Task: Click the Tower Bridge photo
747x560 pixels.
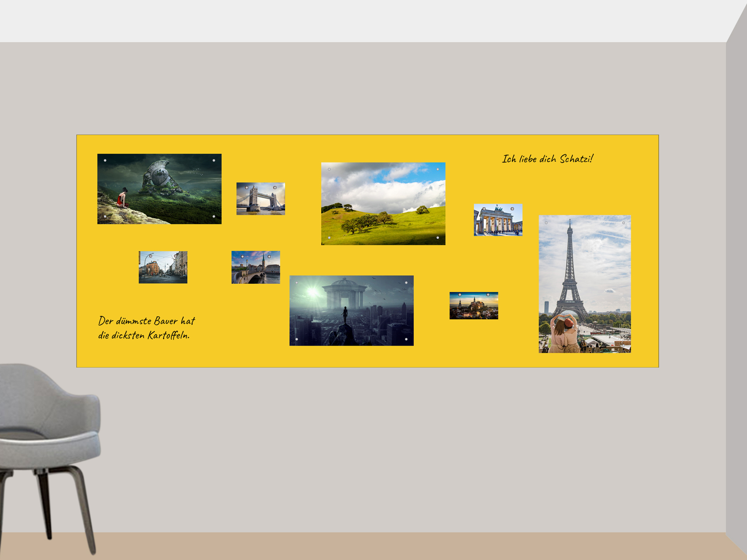Action: click(261, 199)
